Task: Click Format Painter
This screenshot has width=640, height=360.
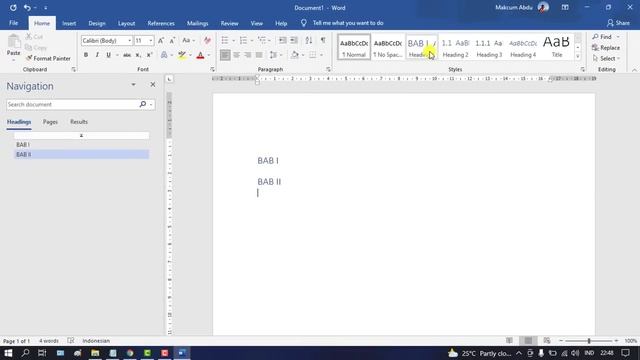Action: [x=48, y=58]
